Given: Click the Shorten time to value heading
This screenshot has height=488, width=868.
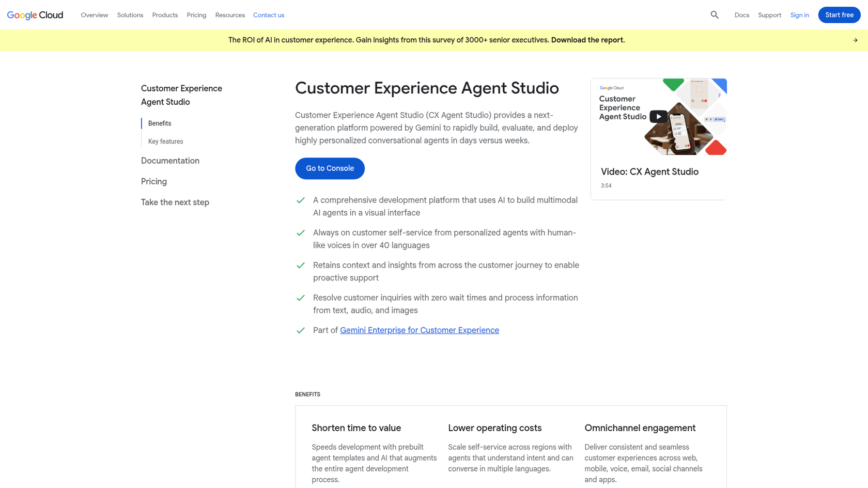Looking at the screenshot, I should (x=356, y=428).
